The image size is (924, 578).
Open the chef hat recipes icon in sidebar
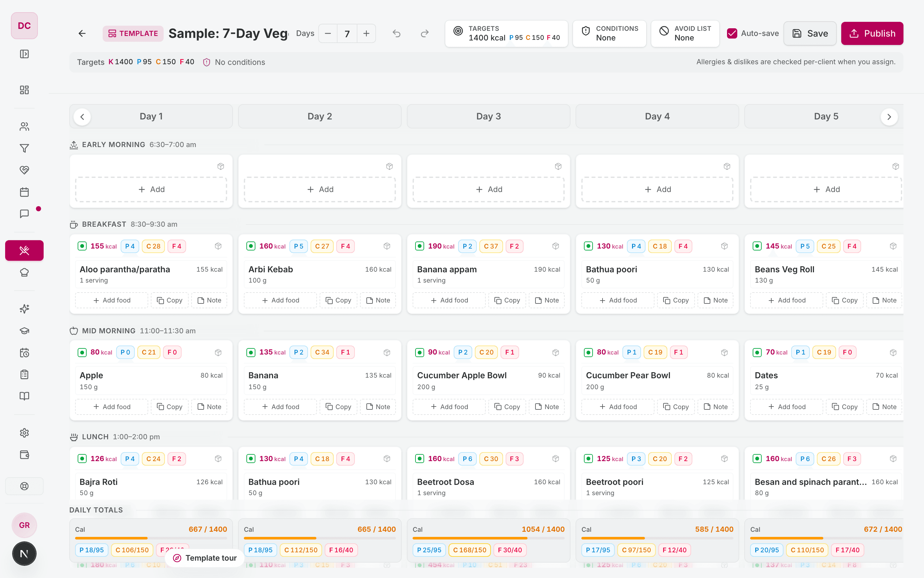24,273
